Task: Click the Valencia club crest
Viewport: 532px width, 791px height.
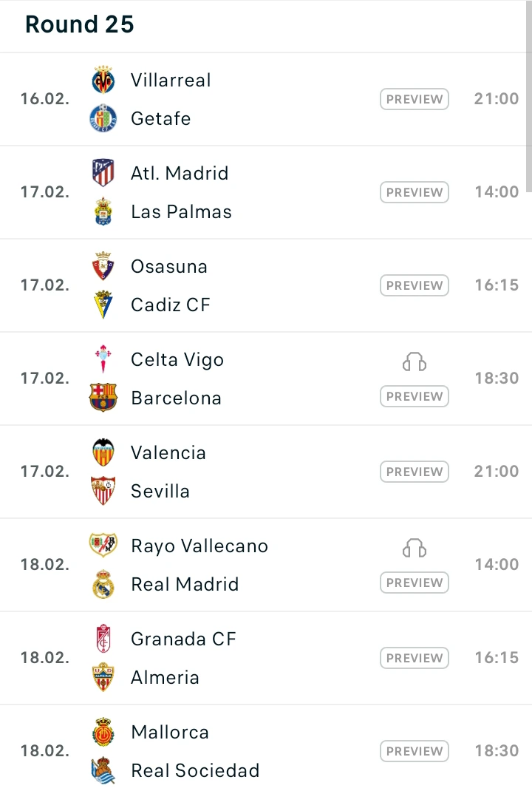Action: tap(103, 452)
